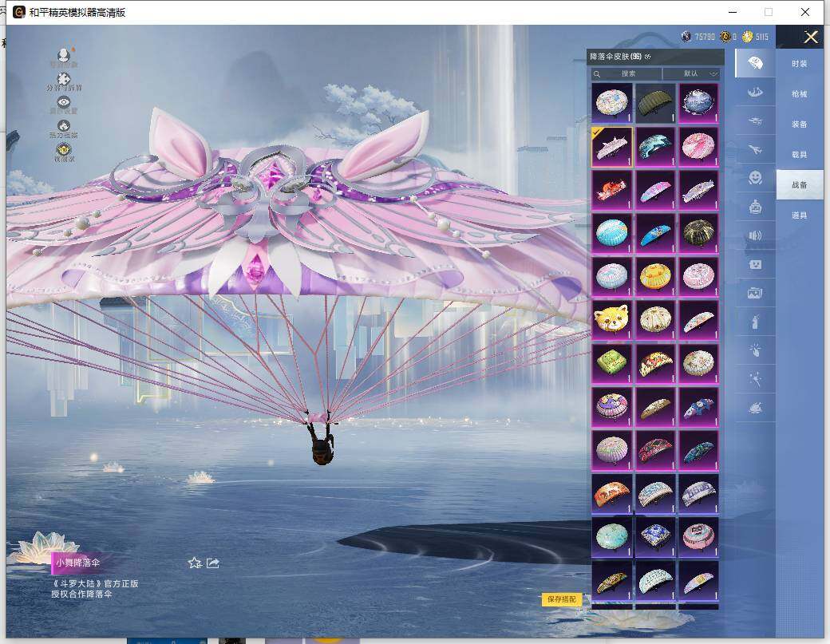830x644 pixels.
Task: Select the red panda face parachute
Action: click(612, 320)
